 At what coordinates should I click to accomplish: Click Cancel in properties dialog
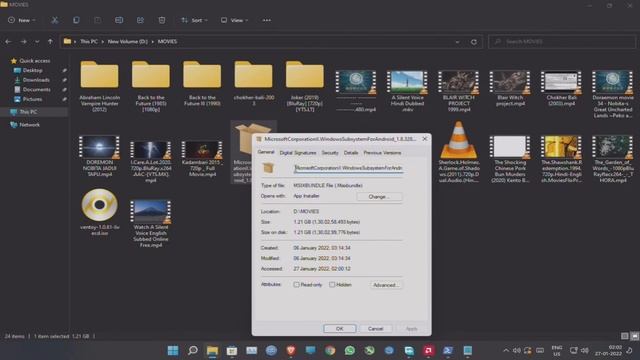point(376,329)
